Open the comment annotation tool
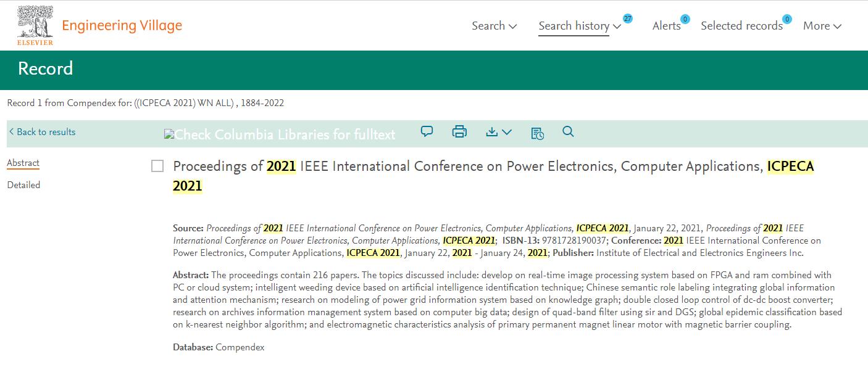This screenshot has height=383, width=868. click(x=427, y=131)
